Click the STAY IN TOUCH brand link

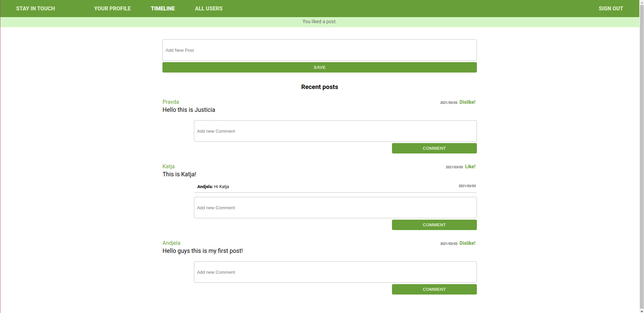[35, 8]
